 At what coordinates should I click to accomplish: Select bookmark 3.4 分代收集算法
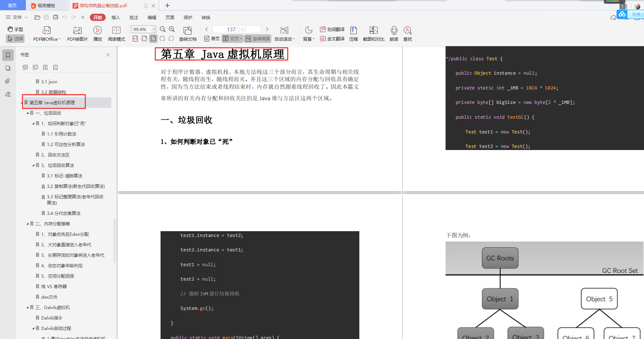pyautogui.click(x=63, y=213)
